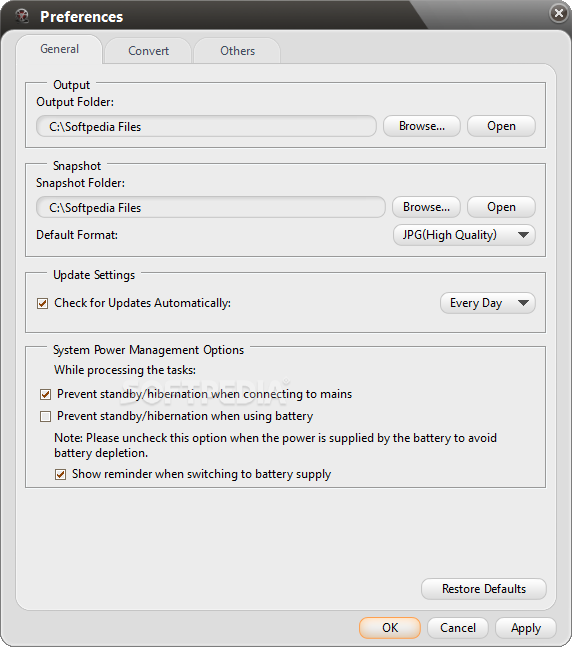Click the Restore Defaults button

[x=484, y=589]
